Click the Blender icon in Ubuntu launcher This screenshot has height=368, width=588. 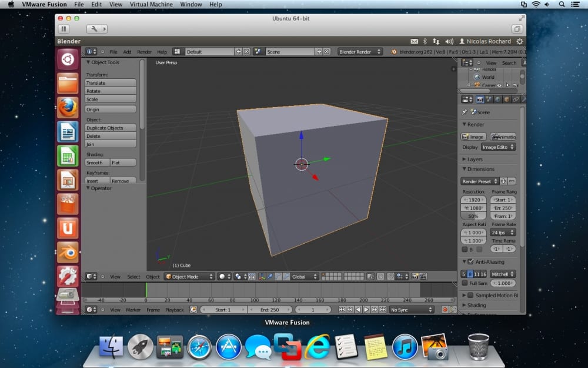pos(68,252)
